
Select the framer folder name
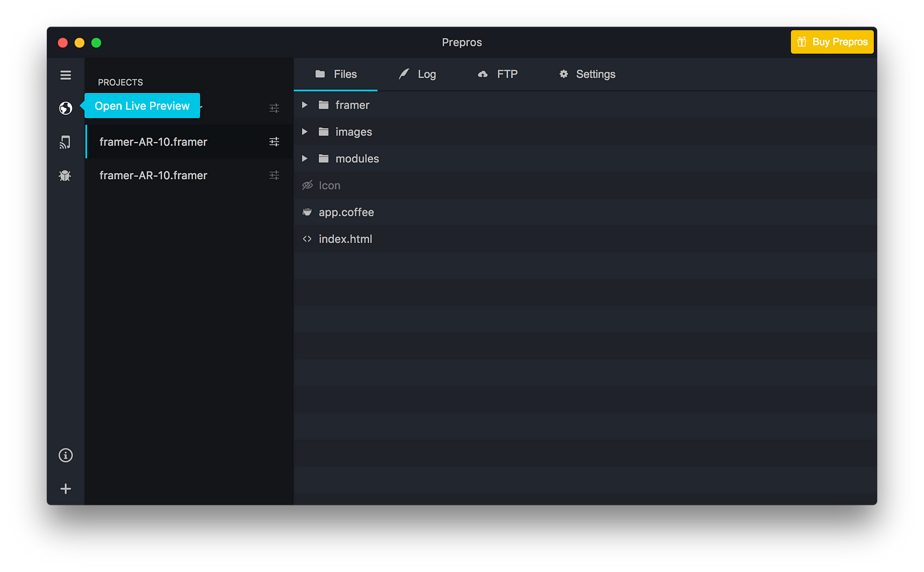tap(352, 105)
